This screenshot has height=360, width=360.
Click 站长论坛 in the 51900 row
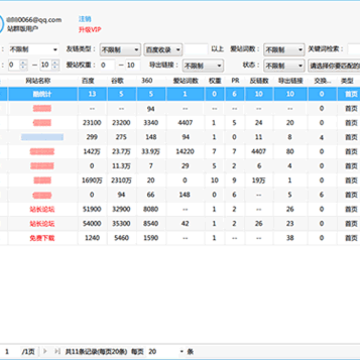tap(42, 209)
